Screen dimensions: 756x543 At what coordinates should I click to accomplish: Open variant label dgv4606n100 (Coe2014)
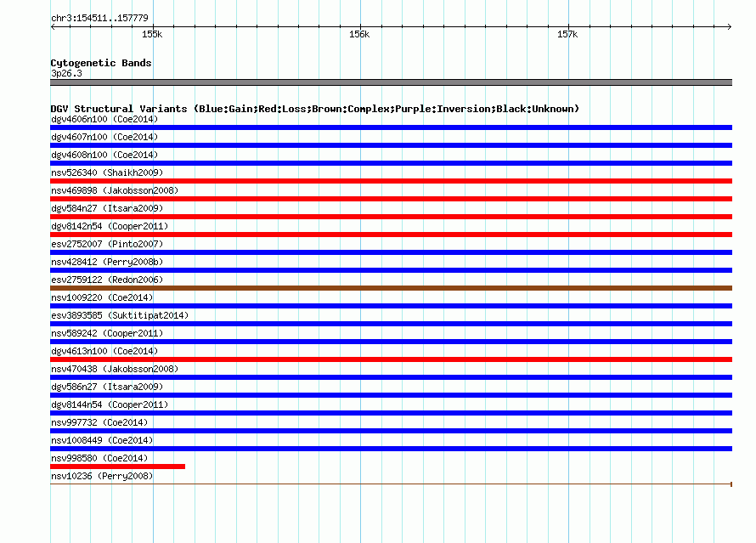(104, 119)
